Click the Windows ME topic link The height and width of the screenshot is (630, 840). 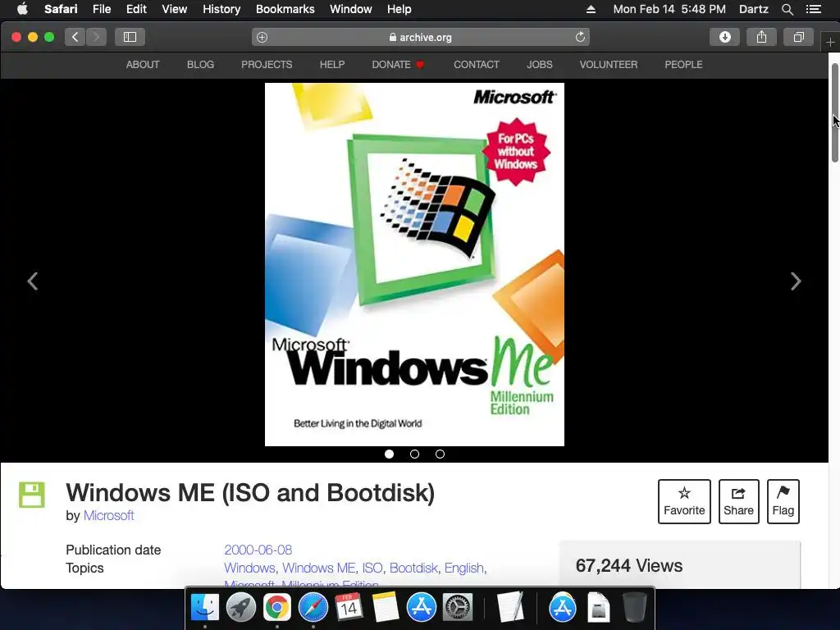coord(319,568)
